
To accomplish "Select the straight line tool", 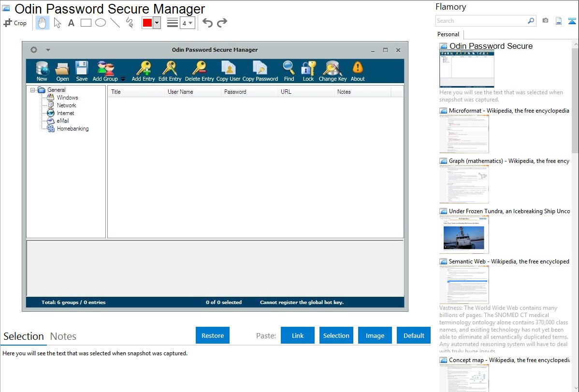I will pyautogui.click(x=115, y=23).
